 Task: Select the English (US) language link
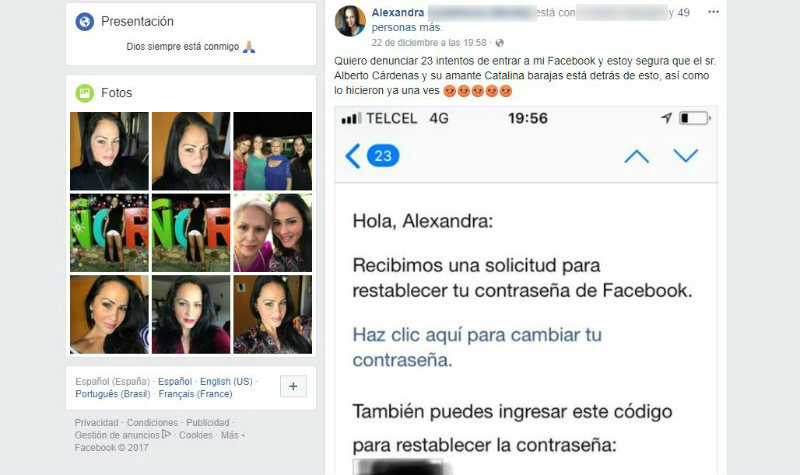coord(226,382)
